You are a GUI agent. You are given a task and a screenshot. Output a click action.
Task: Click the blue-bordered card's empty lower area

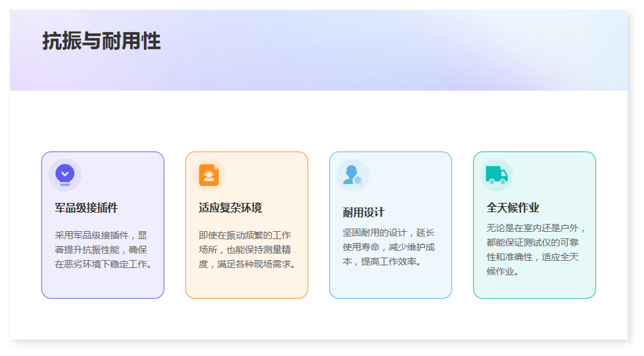(390, 282)
